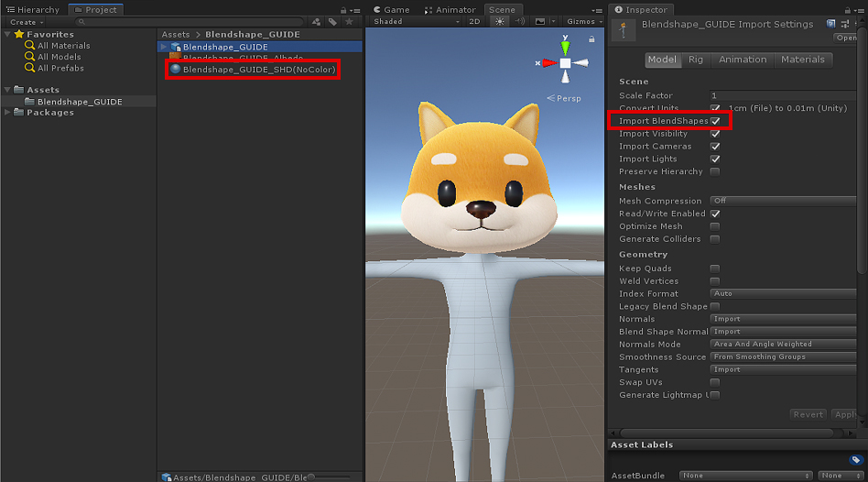The image size is (868, 482).
Task: Open inspector help book icon
Action: click(830, 24)
